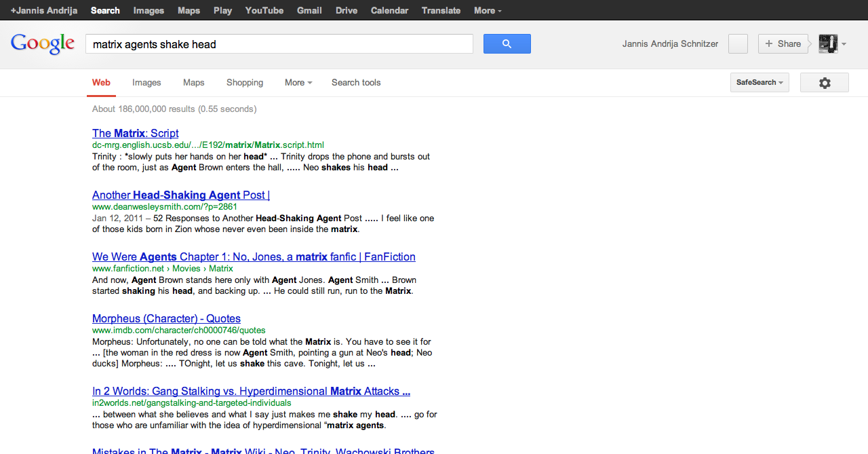
Task: Open the settings gear menu
Action: click(x=824, y=83)
